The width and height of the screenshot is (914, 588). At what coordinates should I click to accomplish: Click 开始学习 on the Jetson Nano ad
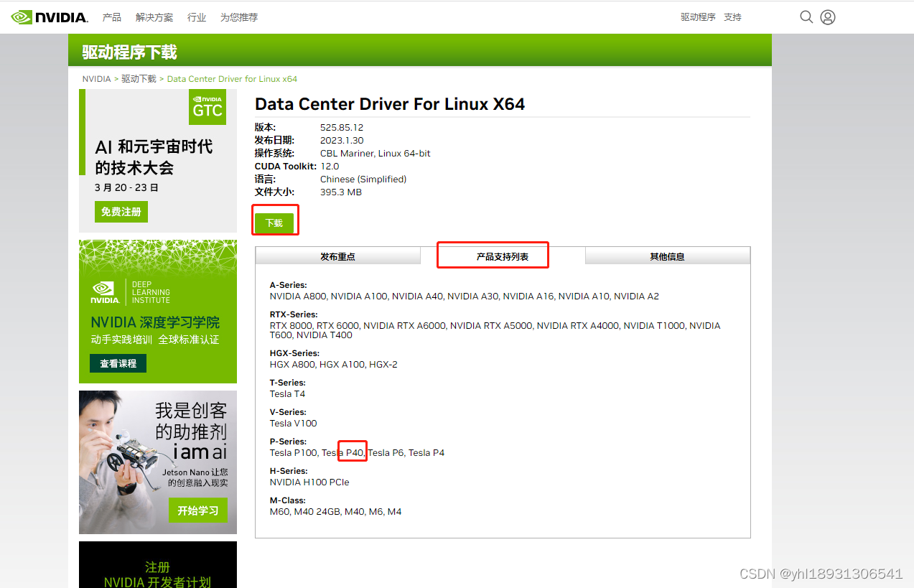199,510
